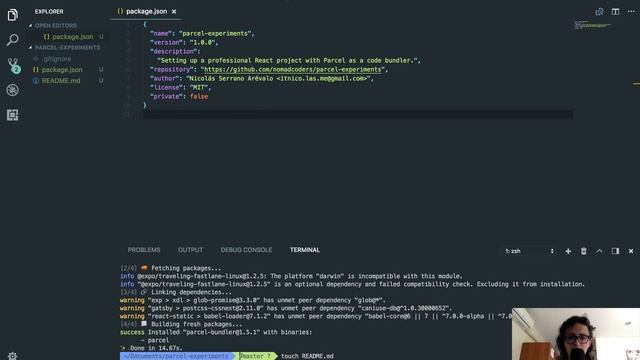Create a new terminal with plus icon
The image size is (640, 360).
(568, 251)
